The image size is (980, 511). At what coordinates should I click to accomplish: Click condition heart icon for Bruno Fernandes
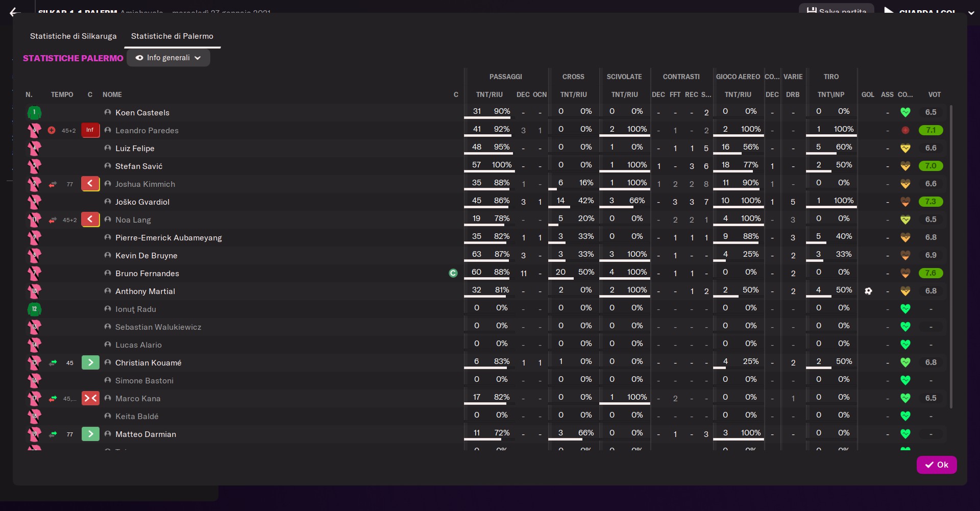click(905, 273)
